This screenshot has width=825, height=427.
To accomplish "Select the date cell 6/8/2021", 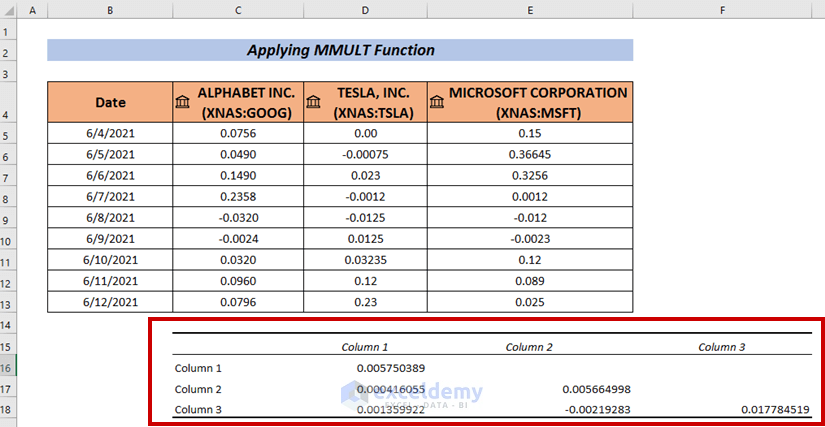I will coord(110,218).
